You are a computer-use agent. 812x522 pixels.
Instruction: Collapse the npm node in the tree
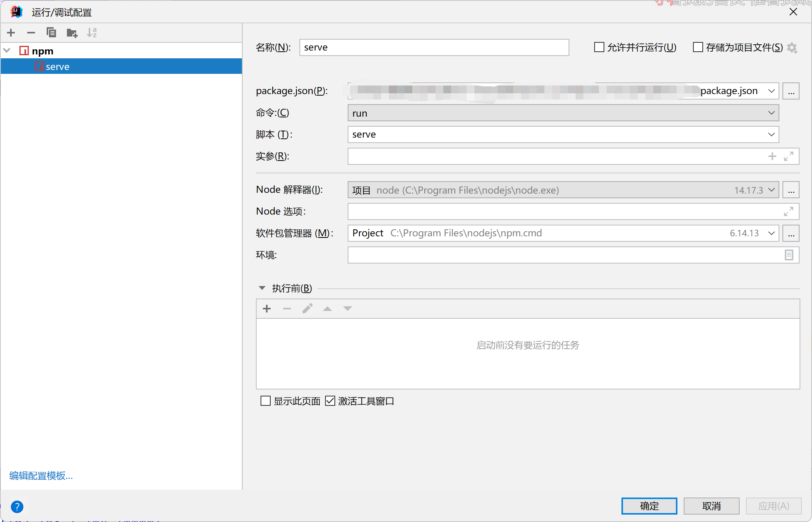7,51
